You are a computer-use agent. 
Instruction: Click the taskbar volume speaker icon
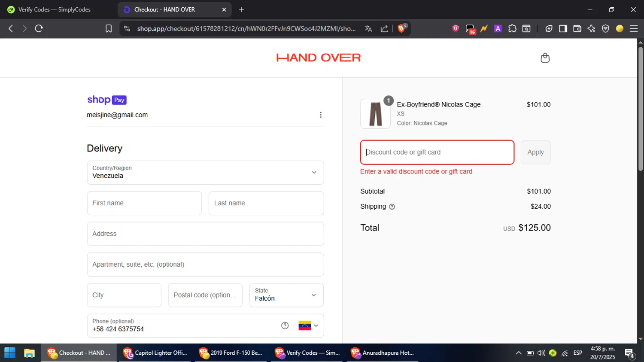pos(541,353)
